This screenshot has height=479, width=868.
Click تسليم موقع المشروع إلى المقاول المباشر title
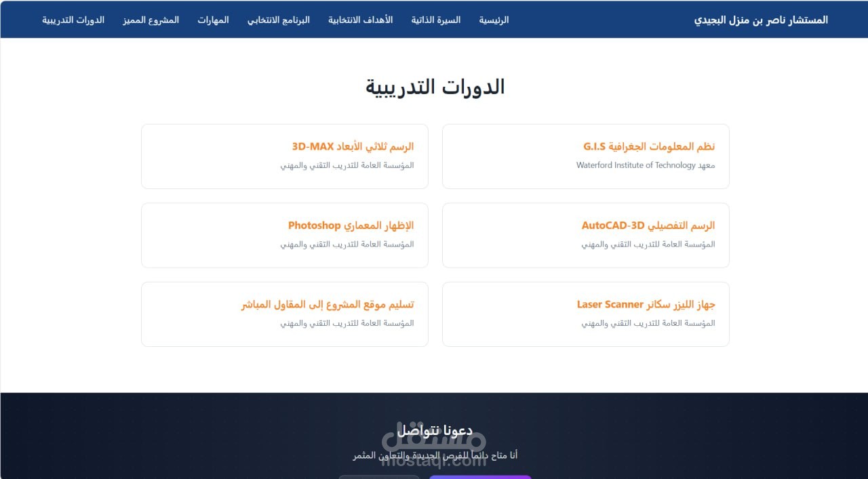point(328,305)
